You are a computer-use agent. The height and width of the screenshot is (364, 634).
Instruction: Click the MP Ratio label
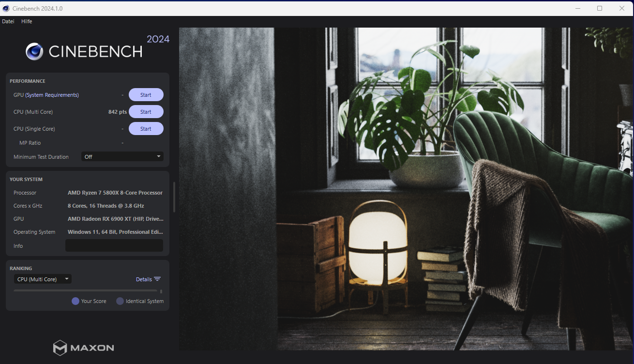30,143
